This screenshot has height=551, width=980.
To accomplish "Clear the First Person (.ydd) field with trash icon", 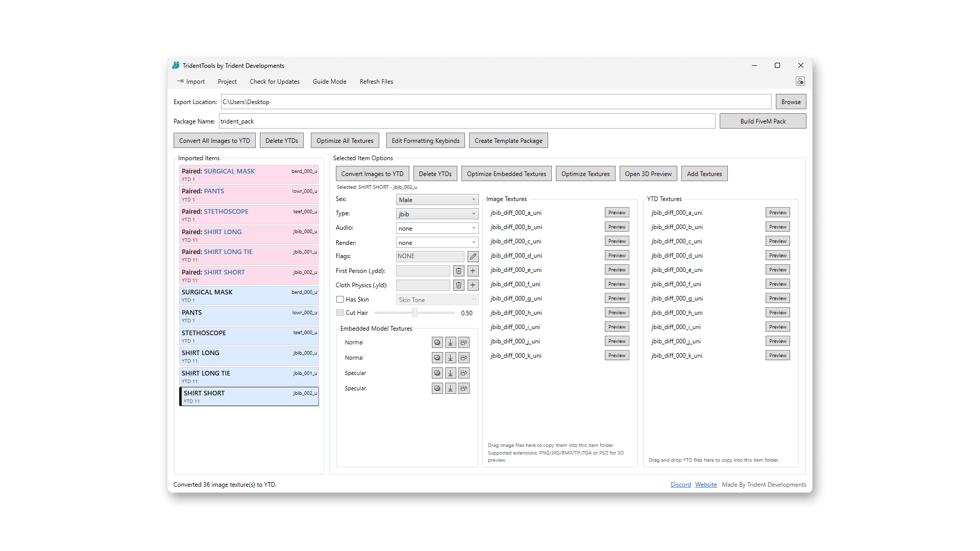I will [x=458, y=270].
